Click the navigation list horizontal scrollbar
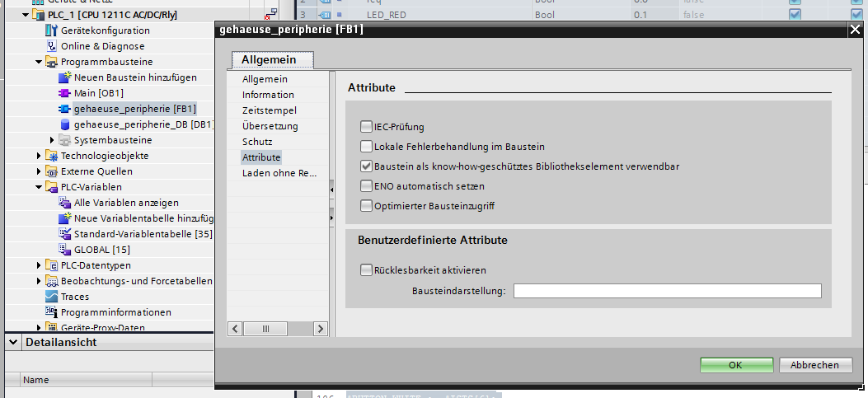 [x=265, y=329]
